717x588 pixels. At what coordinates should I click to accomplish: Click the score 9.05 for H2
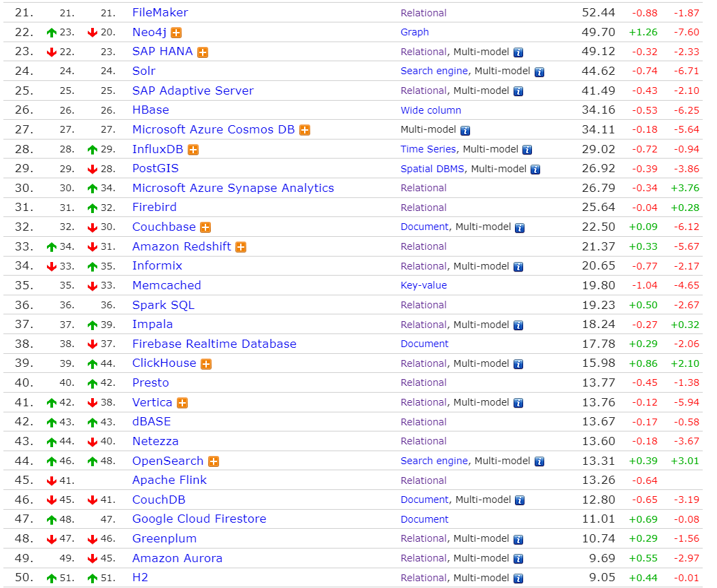point(602,578)
